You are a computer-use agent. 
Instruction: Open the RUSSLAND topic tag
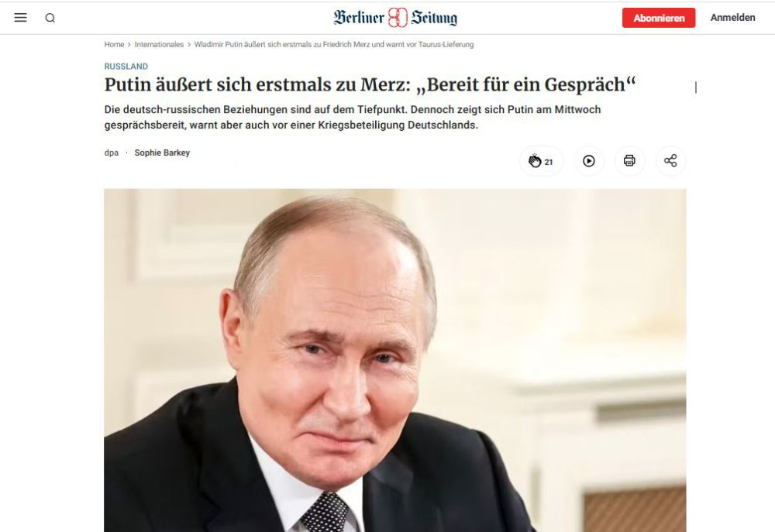[126, 66]
